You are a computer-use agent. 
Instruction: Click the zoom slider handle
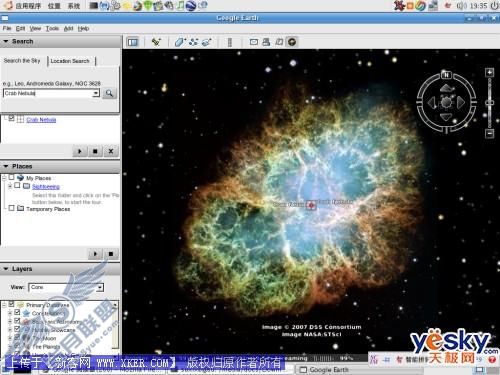(489, 103)
